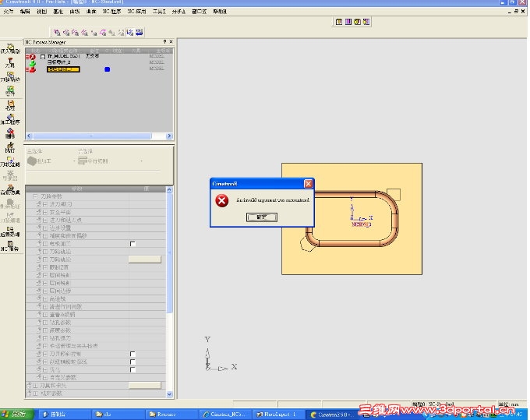Collapse the 刀路参数 tree group
530x420 pixels.
(x=35, y=196)
